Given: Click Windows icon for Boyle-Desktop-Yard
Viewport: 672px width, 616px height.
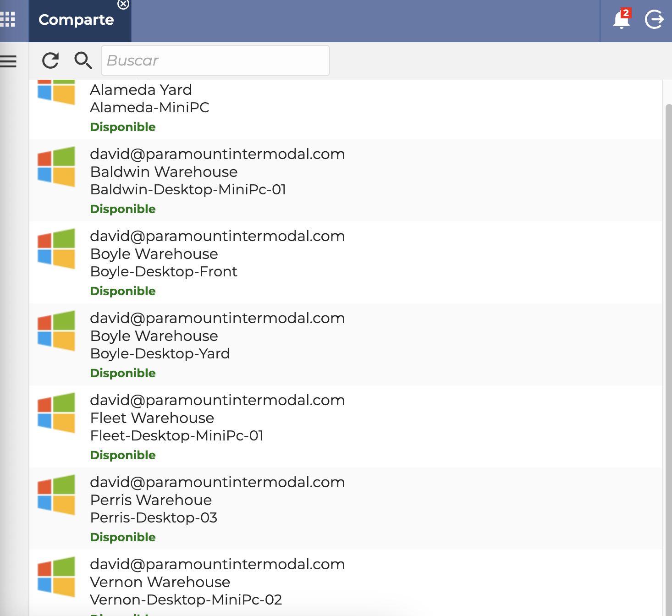Looking at the screenshot, I should pyautogui.click(x=56, y=331).
